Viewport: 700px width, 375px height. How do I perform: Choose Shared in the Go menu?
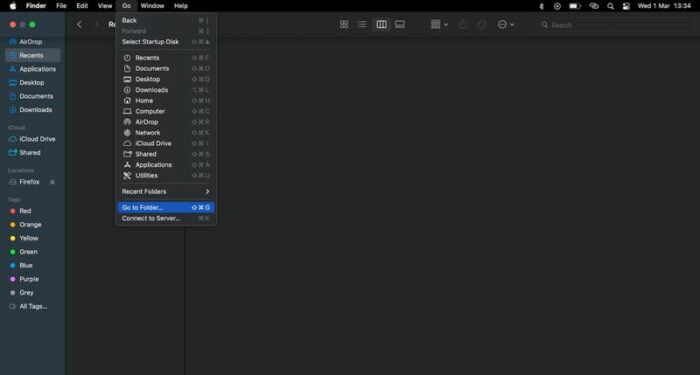coord(166,154)
